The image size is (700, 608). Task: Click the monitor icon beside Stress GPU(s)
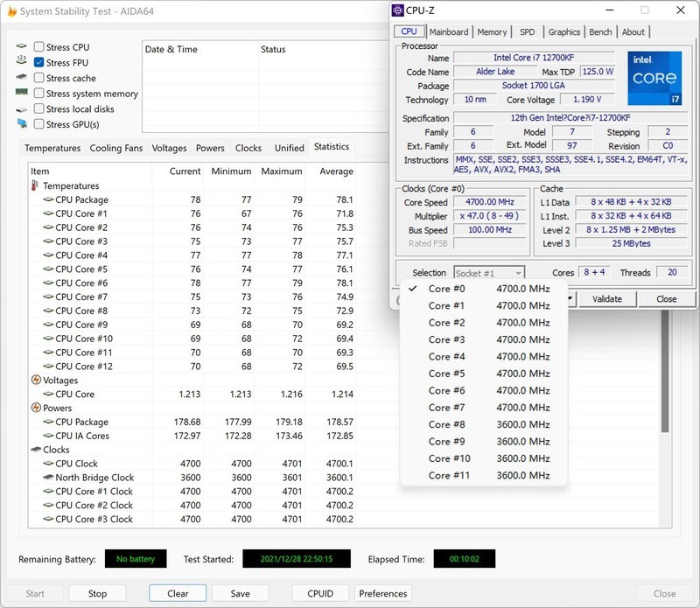(x=22, y=124)
